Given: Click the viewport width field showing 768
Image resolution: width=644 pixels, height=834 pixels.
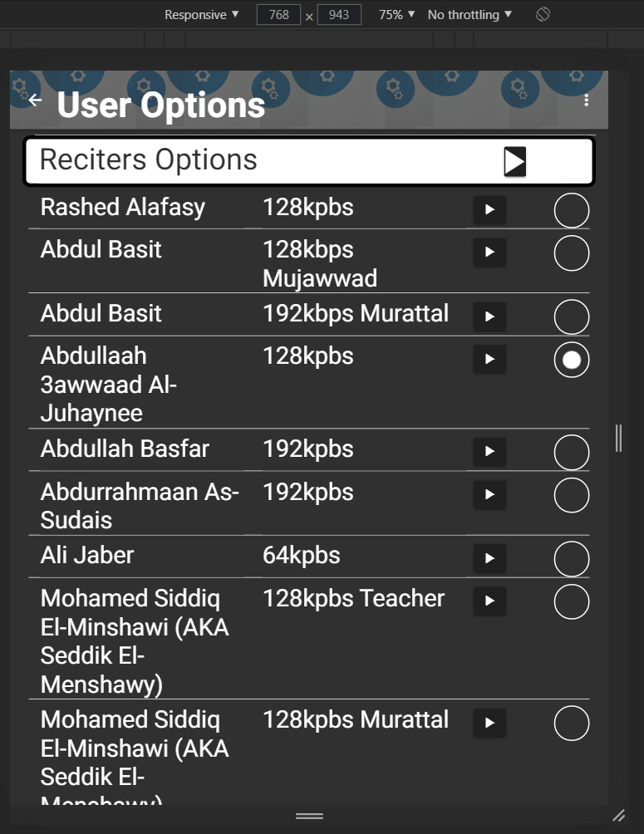Looking at the screenshot, I should tap(278, 15).
